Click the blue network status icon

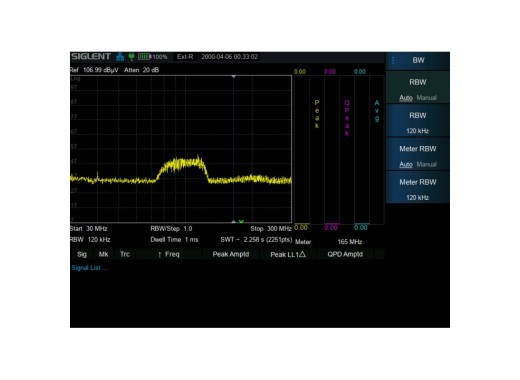120,57
